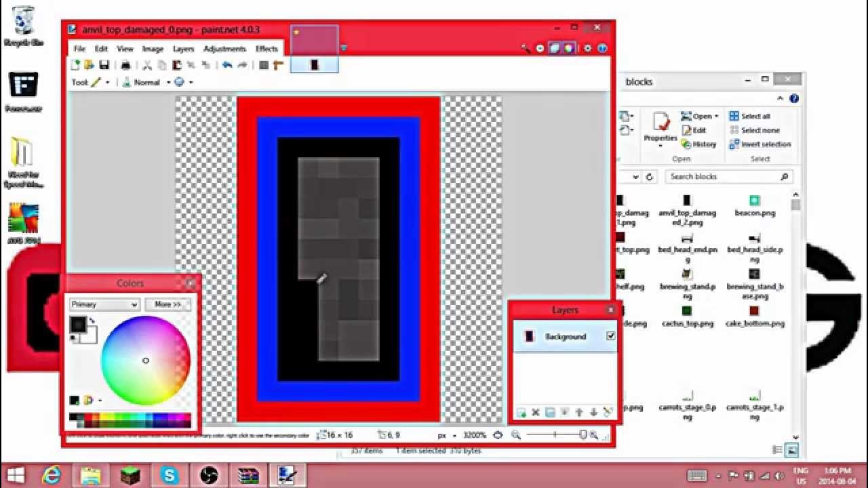This screenshot has width=868, height=488.
Task: Click Select all in blocks Explorer window
Action: tap(750, 116)
